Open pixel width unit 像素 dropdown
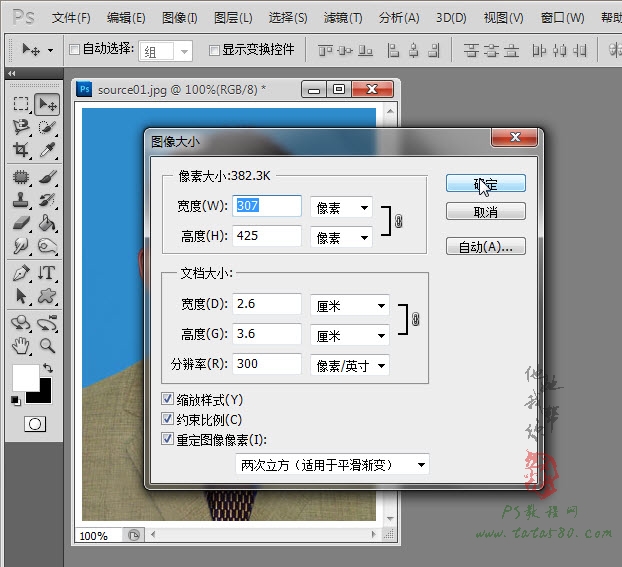Viewport: 622px width, 567px height. tap(342, 207)
